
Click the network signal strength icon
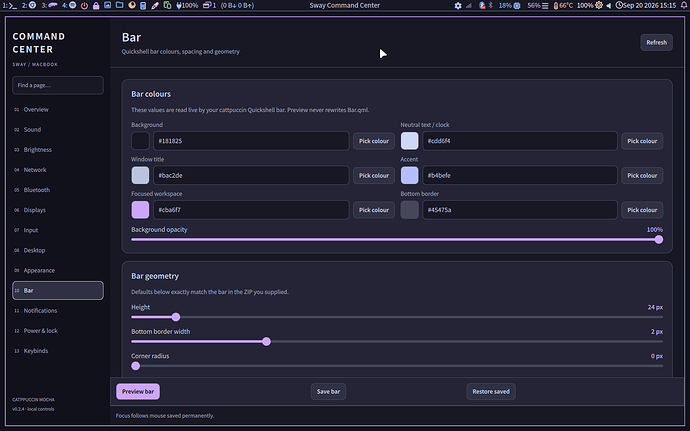pos(469,6)
